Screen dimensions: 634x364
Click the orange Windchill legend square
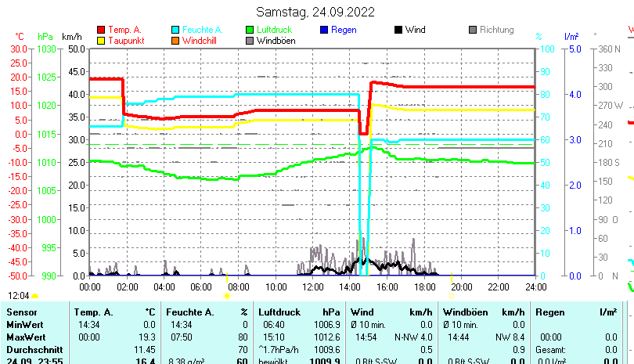point(175,41)
